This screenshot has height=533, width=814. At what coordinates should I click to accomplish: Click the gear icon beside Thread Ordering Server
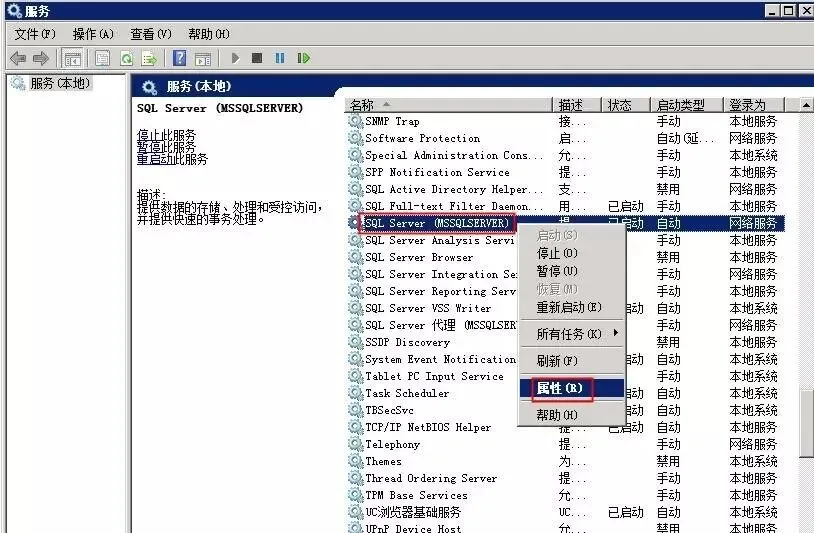click(355, 479)
